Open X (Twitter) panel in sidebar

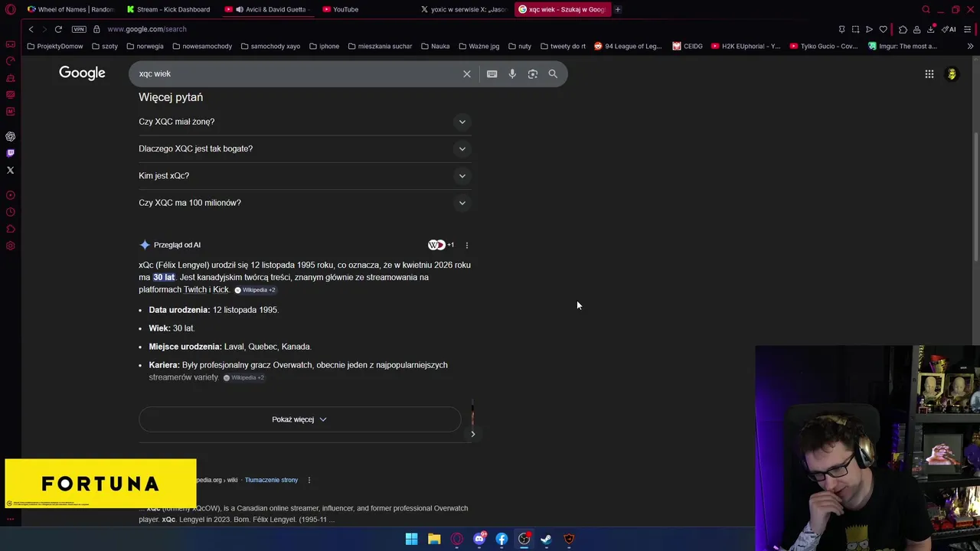11,170
